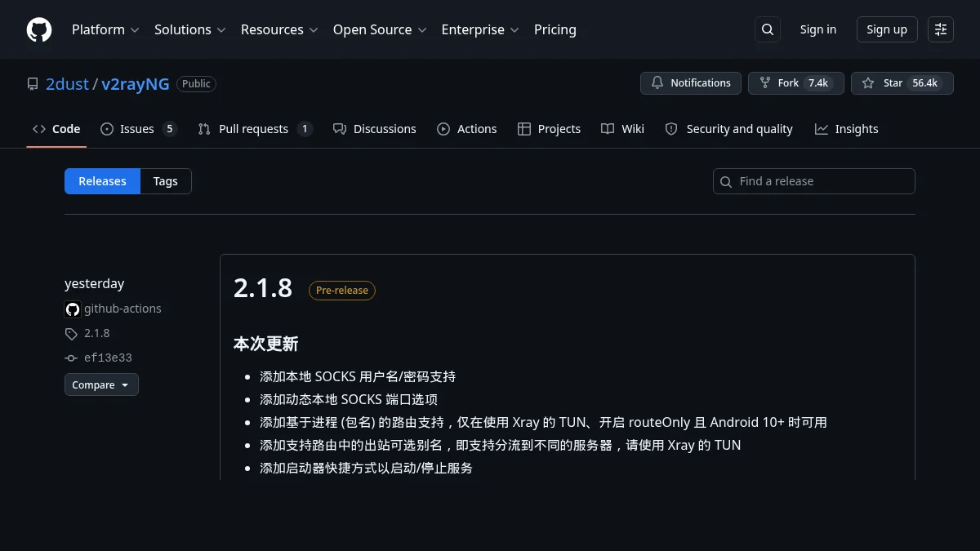This screenshot has height=551, width=980.
Task: Open the Insights tab
Action: point(847,129)
